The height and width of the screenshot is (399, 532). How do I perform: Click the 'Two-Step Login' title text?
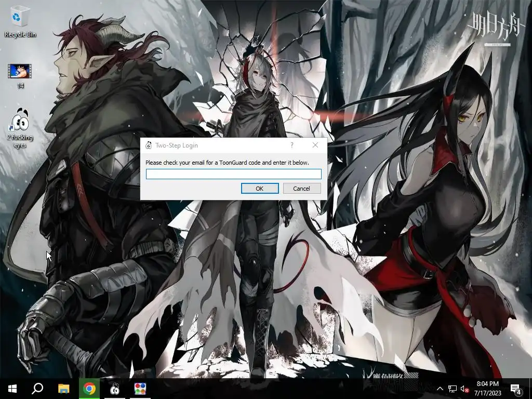point(177,145)
